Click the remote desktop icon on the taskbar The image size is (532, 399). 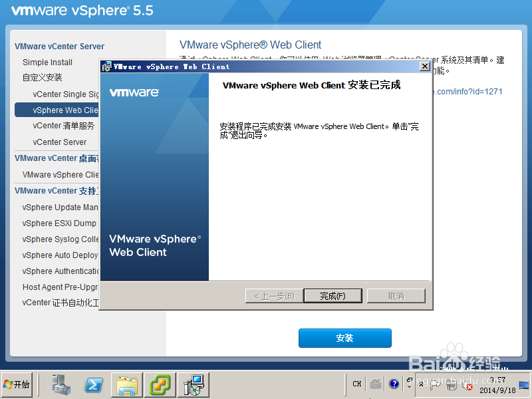(193, 384)
